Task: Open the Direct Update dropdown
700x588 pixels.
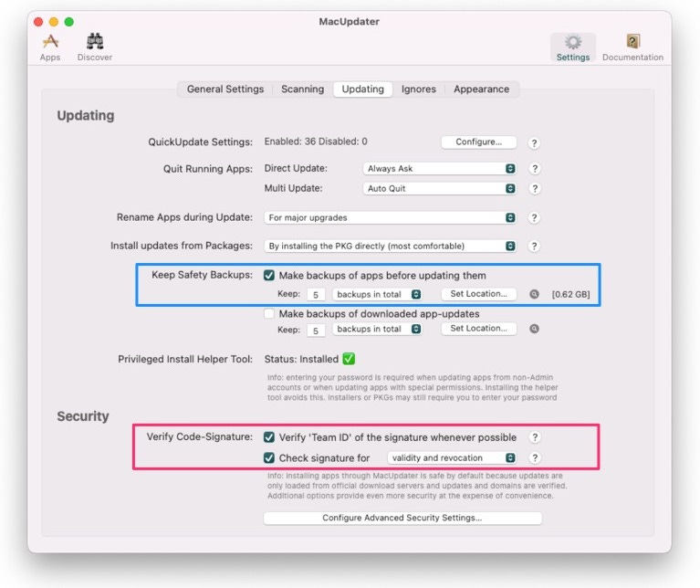Action: coord(440,168)
